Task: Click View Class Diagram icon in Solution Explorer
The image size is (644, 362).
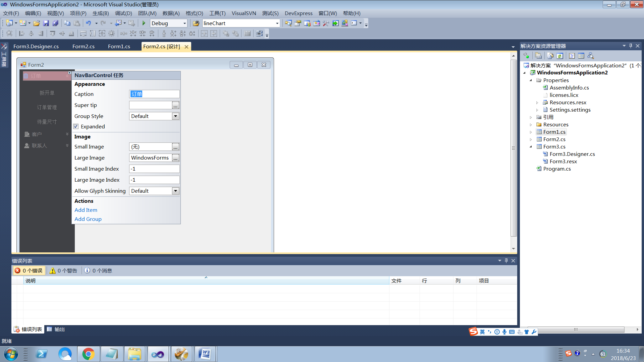Action: [591, 56]
